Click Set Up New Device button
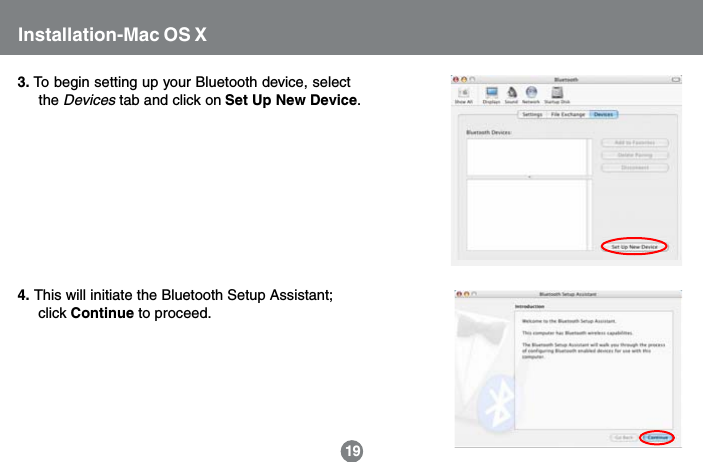This screenshot has height=462, width=703. (x=634, y=247)
